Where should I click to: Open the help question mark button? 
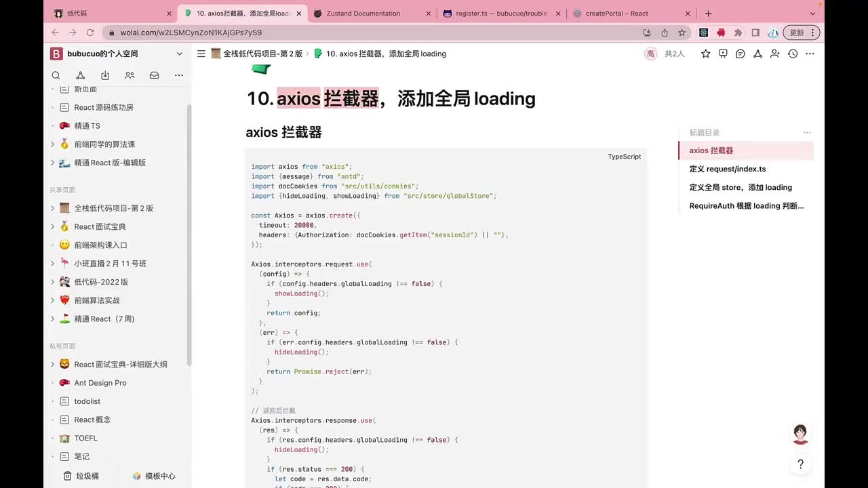pyautogui.click(x=801, y=464)
